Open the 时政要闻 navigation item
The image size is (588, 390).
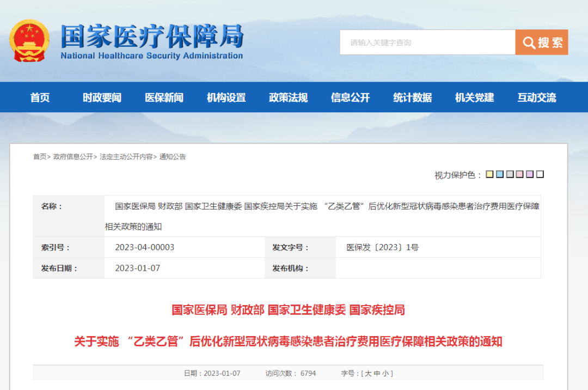coord(102,97)
